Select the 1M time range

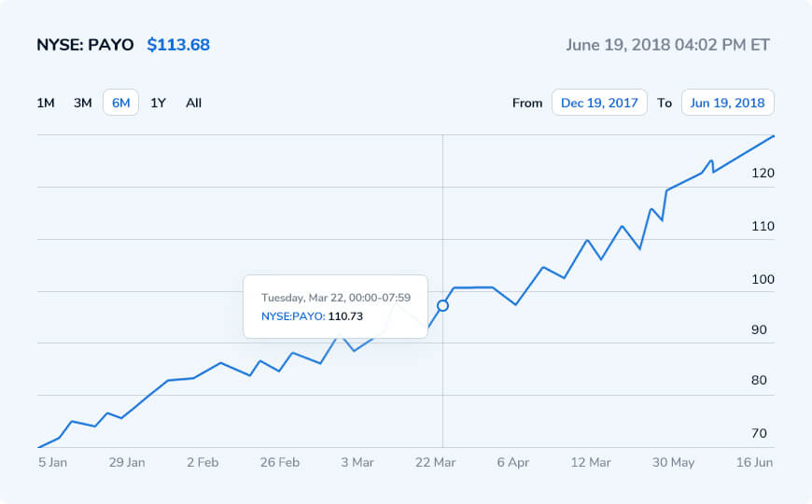pyautogui.click(x=46, y=103)
